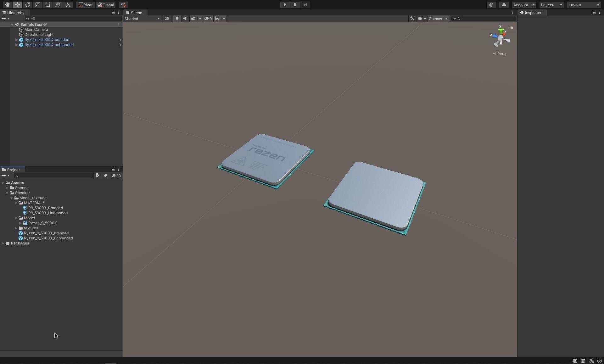Lock the Hierarchy panel
604x364 pixels.
[113, 12]
